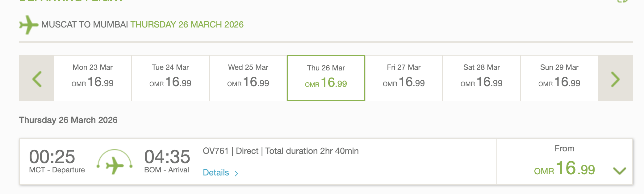Click the Muscat to Mumbai route title
Screen dimensions: 644x194
85,24
